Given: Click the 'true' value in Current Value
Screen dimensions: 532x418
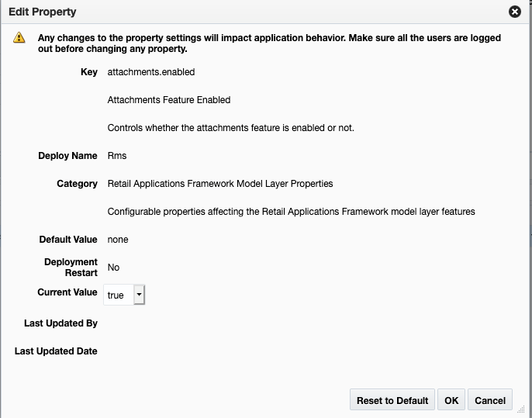Looking at the screenshot, I should tap(116, 295).
